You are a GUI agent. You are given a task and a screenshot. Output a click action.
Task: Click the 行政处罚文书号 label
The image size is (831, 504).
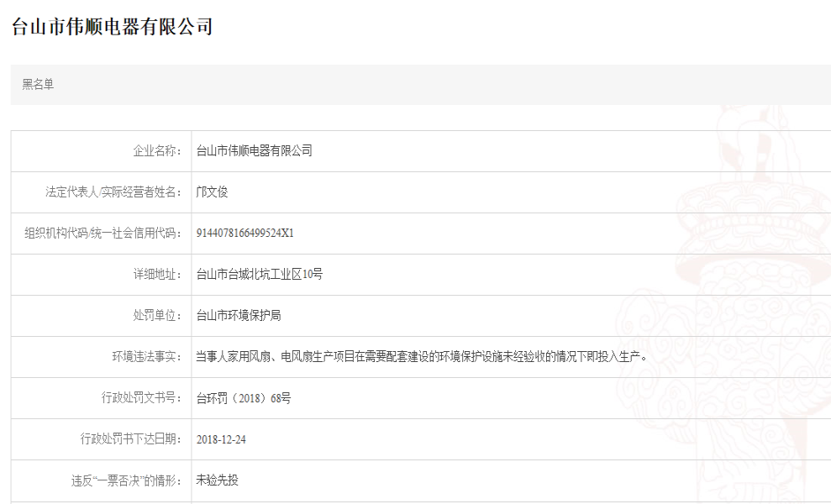[x=141, y=398]
